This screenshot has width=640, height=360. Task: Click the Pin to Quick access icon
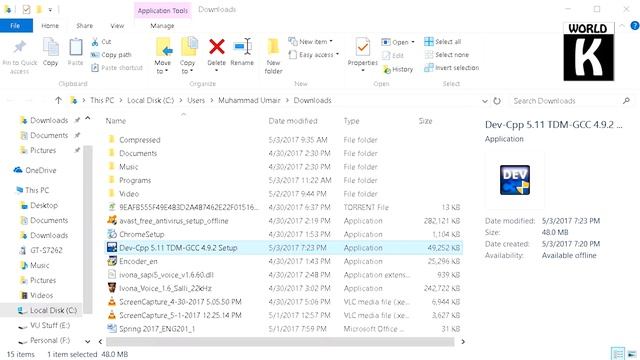tap(20, 48)
